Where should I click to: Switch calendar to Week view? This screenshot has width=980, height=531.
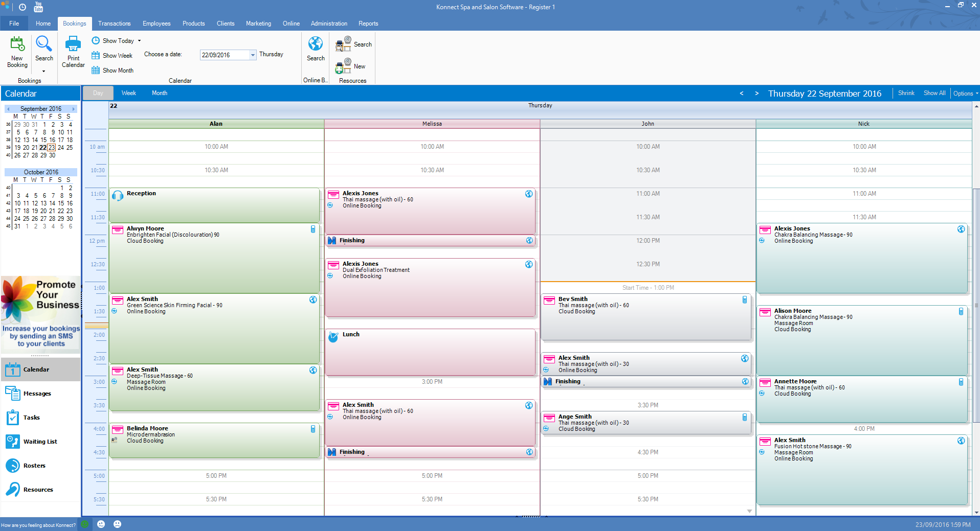coord(128,93)
